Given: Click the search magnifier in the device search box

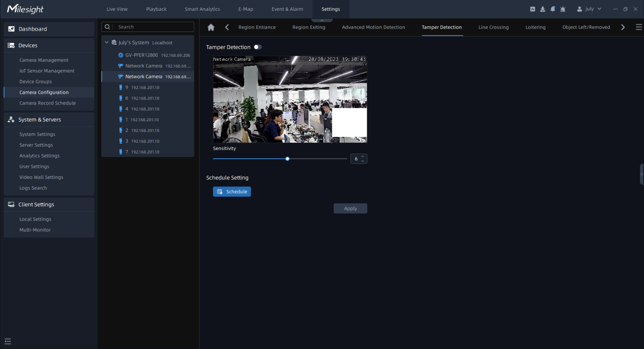Looking at the screenshot, I should pos(107,27).
